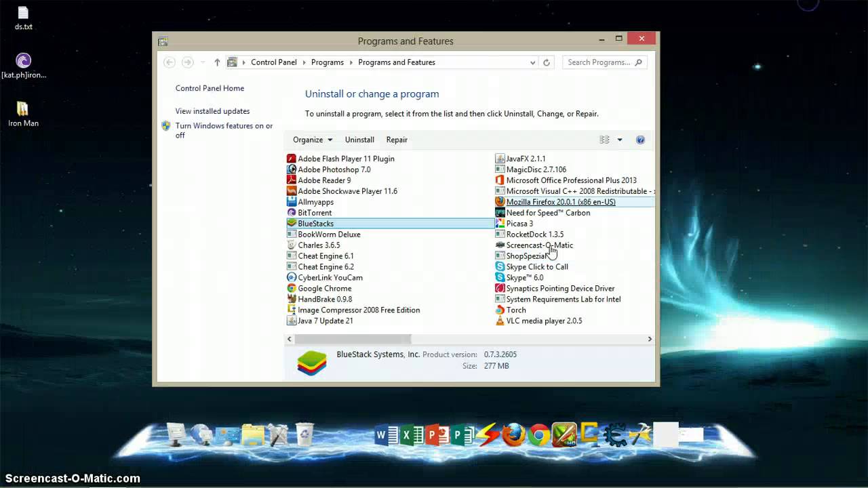Viewport: 868px width, 488px height.
Task: Select the Picasa 3 icon
Action: point(500,224)
